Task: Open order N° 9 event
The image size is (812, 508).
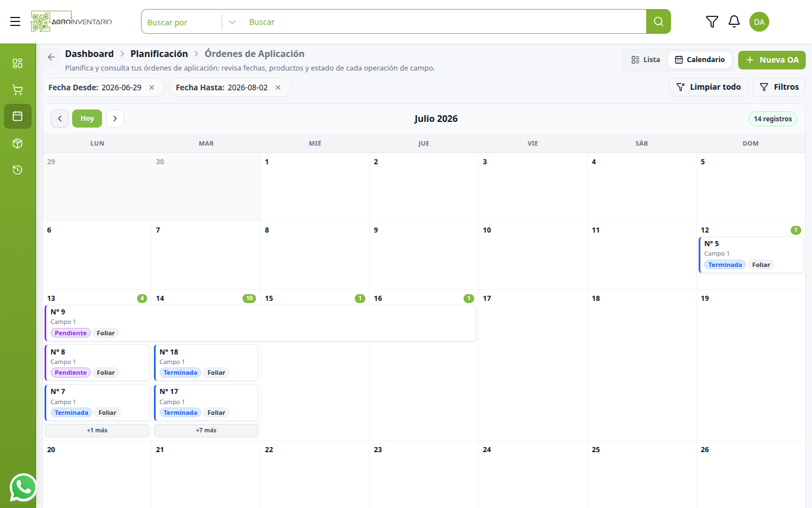Action: [x=261, y=323]
